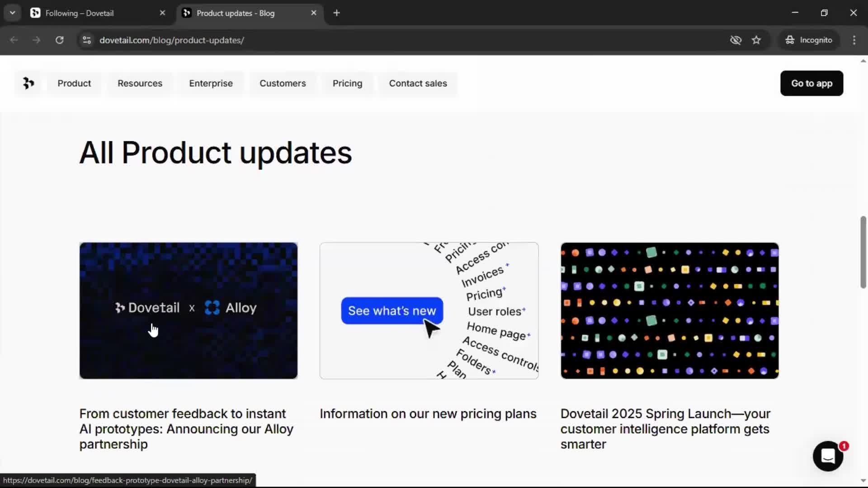Click the Incognito profile button
This screenshot has height=488, width=868.
[x=809, y=40]
